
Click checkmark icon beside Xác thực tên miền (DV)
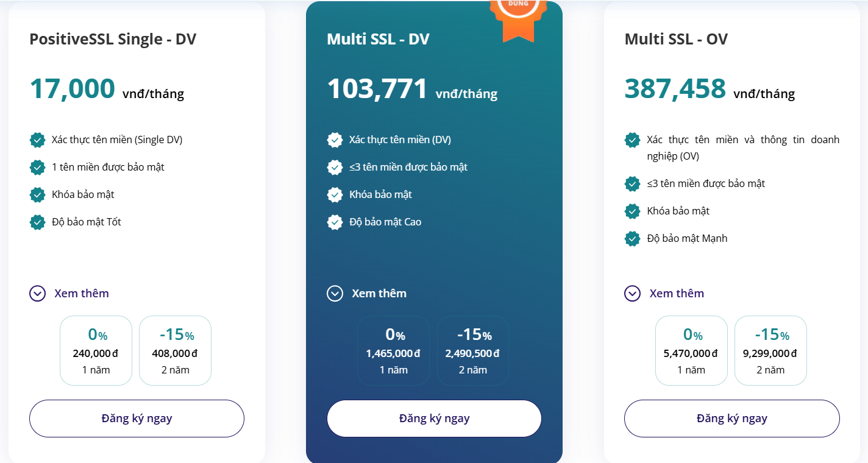pos(335,140)
